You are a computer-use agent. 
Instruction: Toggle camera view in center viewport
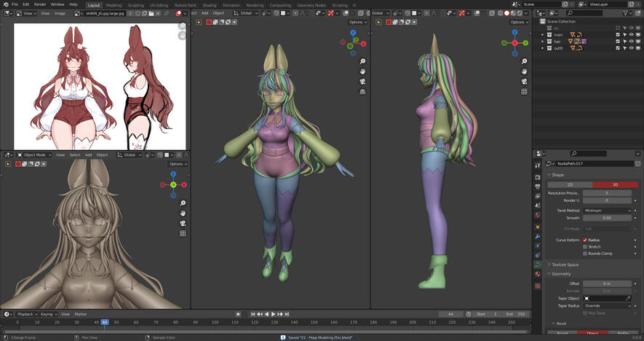click(x=362, y=81)
